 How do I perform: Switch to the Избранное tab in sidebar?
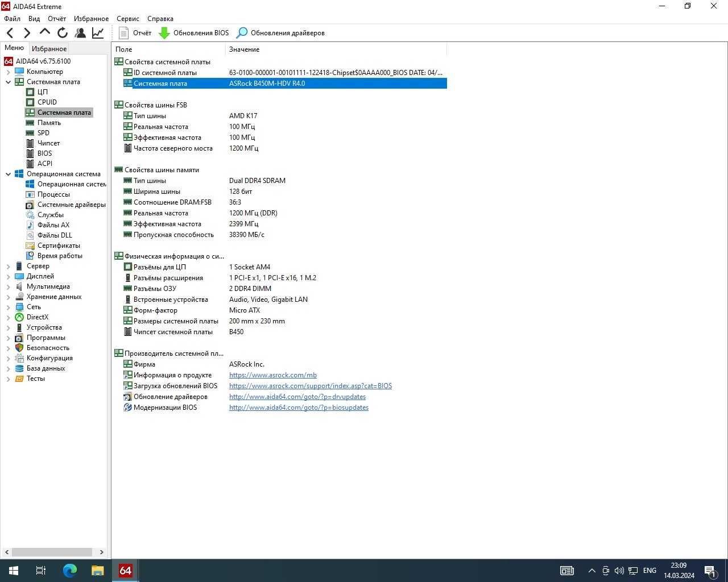coord(49,49)
